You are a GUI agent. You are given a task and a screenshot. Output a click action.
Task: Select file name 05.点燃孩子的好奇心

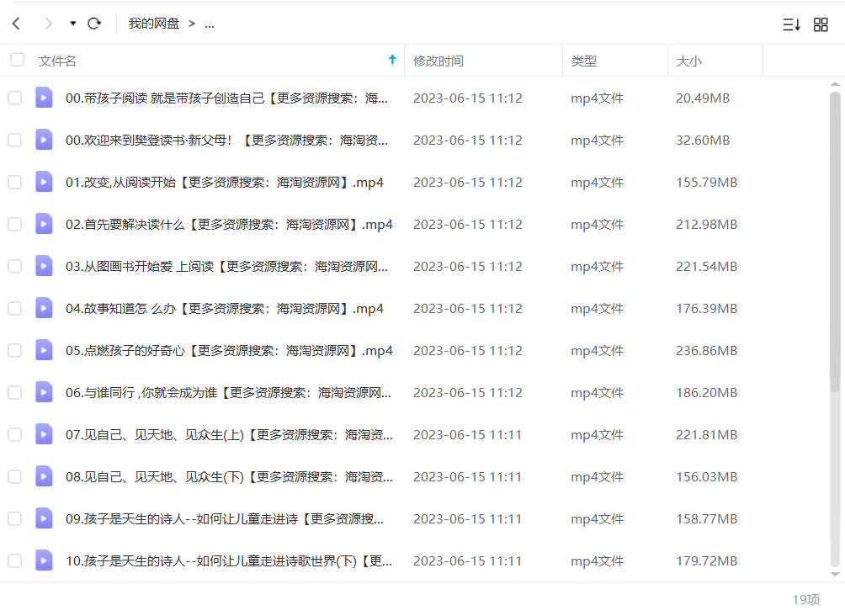pyautogui.click(x=229, y=350)
